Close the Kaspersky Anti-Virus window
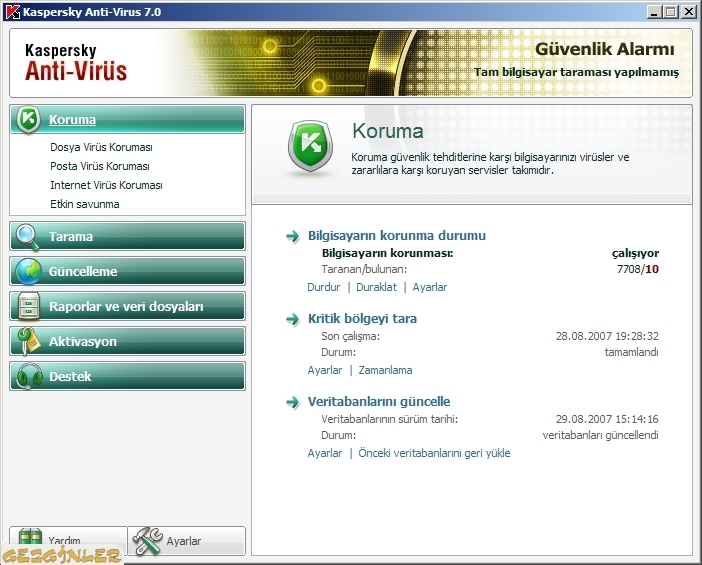 688,12
